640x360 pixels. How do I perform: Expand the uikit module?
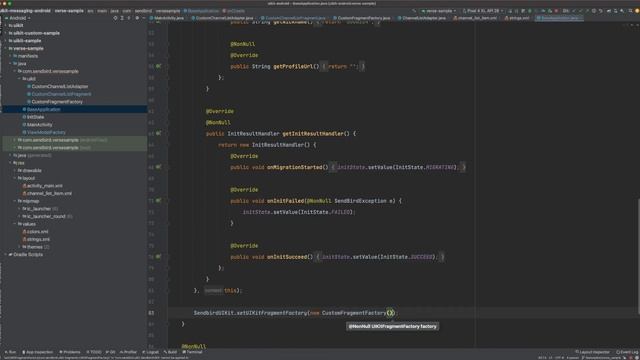tap(6, 25)
